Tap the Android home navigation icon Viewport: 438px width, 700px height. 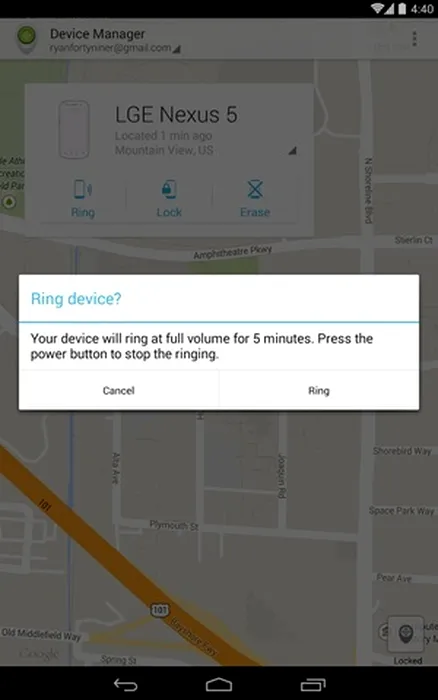tap(219, 684)
